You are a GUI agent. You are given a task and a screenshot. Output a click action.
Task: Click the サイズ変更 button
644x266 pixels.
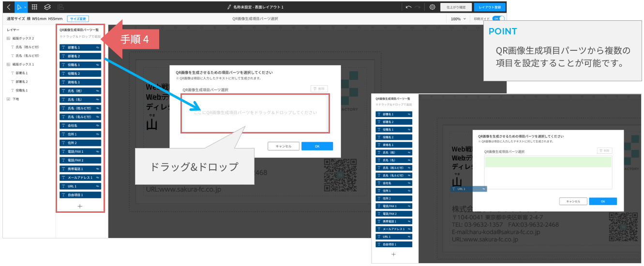tap(78, 19)
